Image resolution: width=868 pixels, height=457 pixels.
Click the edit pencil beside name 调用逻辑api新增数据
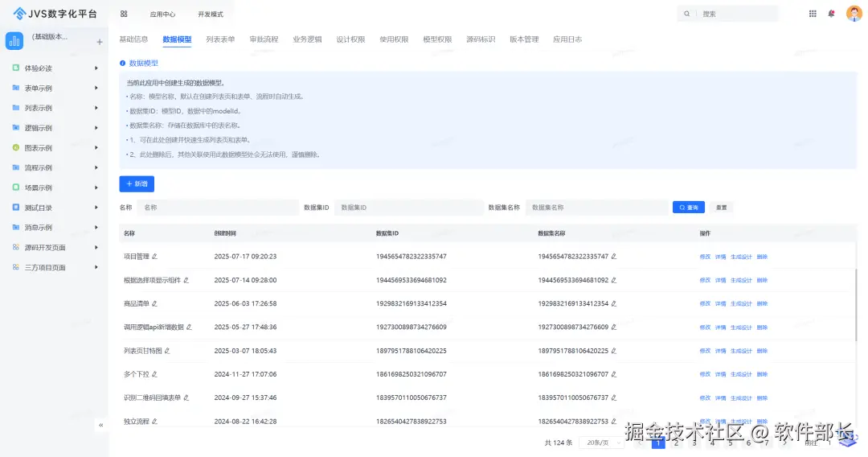pyautogui.click(x=189, y=327)
